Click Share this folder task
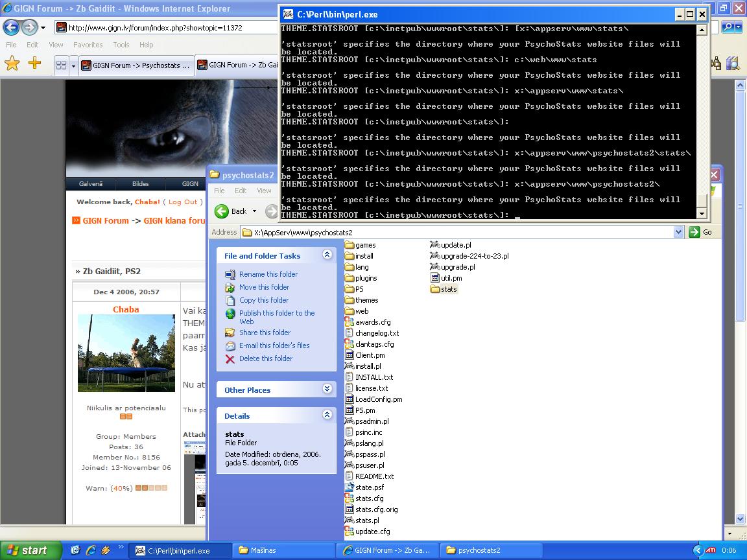The image size is (747, 560). pyautogui.click(x=257, y=332)
